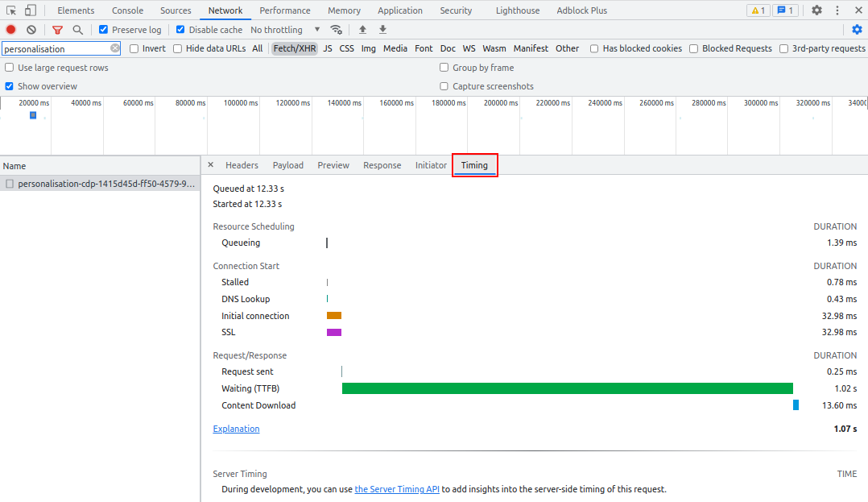
Task: Show the request Preview tab
Action: pos(333,165)
